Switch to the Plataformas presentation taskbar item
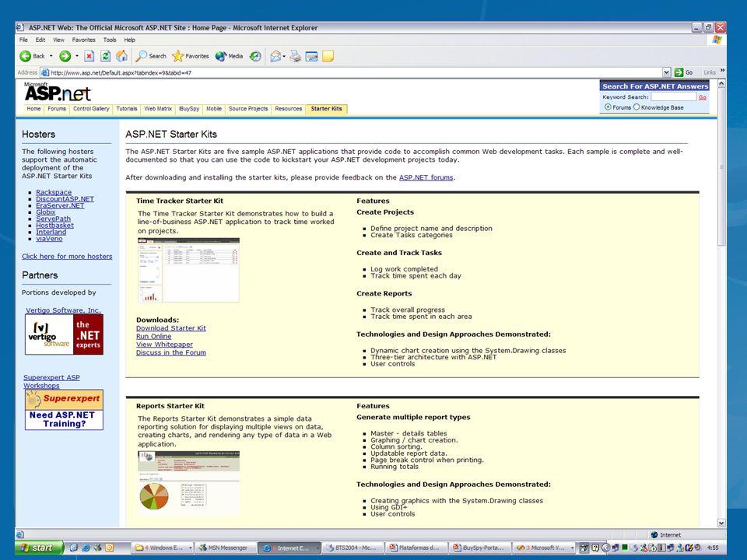 pyautogui.click(x=416, y=548)
